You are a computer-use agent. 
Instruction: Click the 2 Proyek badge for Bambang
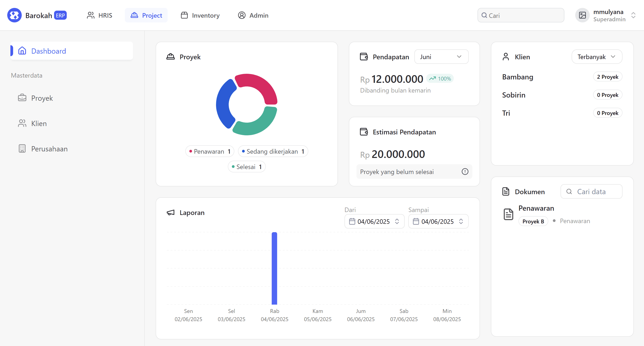tap(608, 77)
